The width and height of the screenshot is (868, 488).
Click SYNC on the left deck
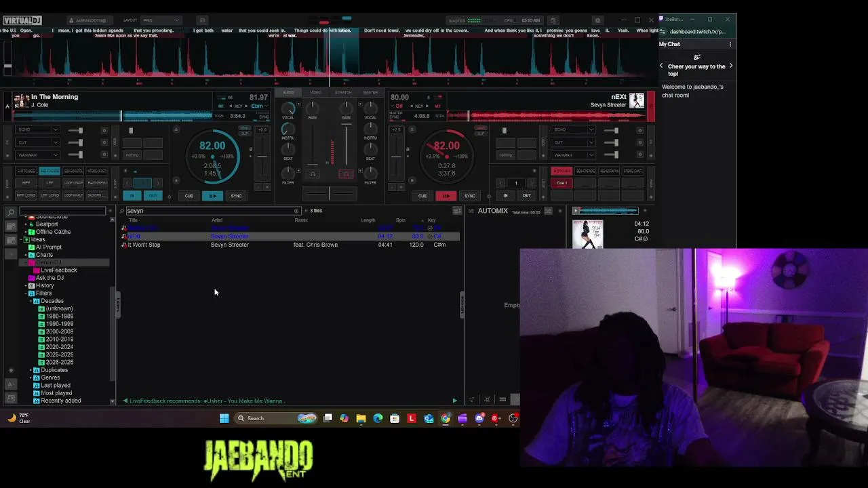[236, 196]
